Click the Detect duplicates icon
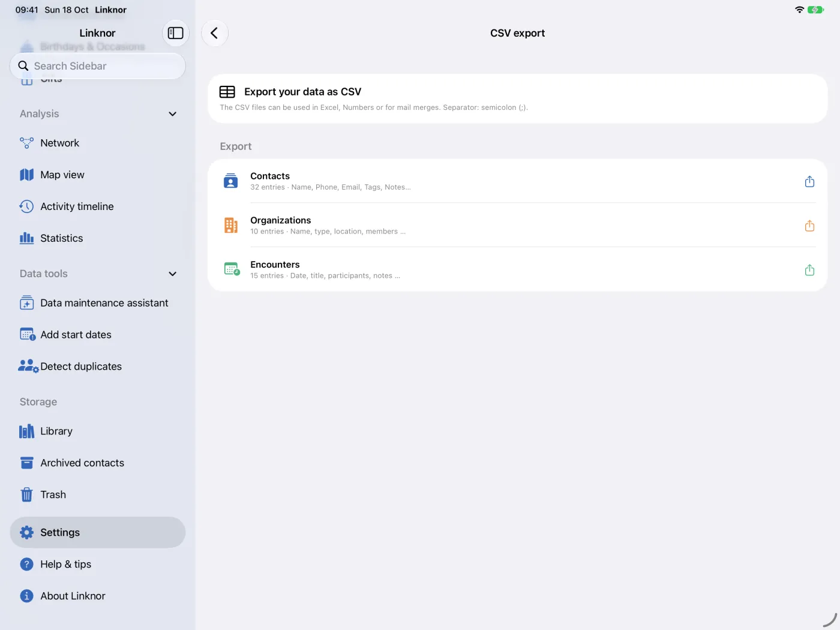This screenshot has width=840, height=630. [28, 367]
